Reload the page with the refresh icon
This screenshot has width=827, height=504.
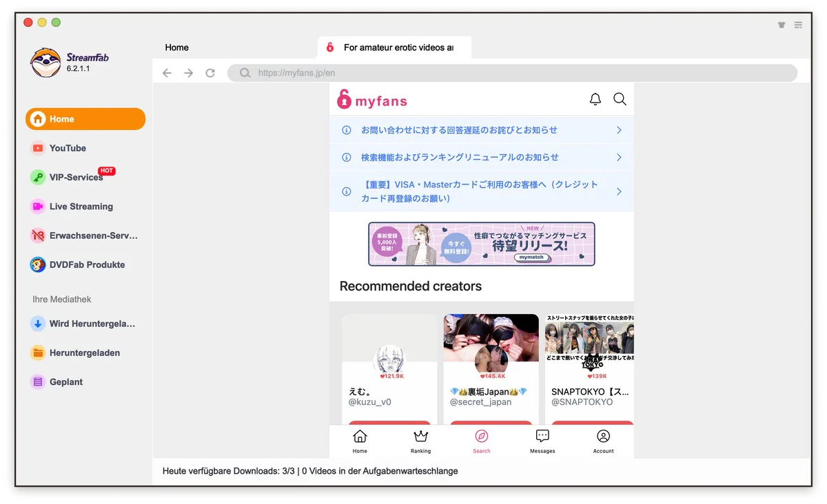point(210,73)
